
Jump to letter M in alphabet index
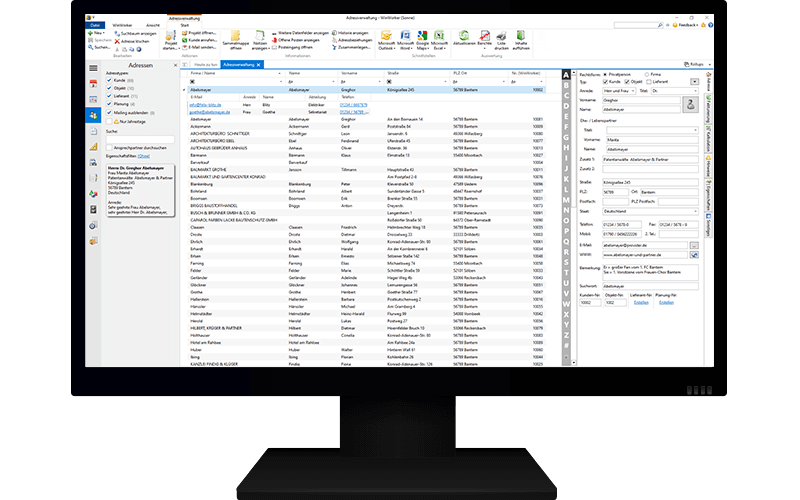pyautogui.click(x=566, y=199)
